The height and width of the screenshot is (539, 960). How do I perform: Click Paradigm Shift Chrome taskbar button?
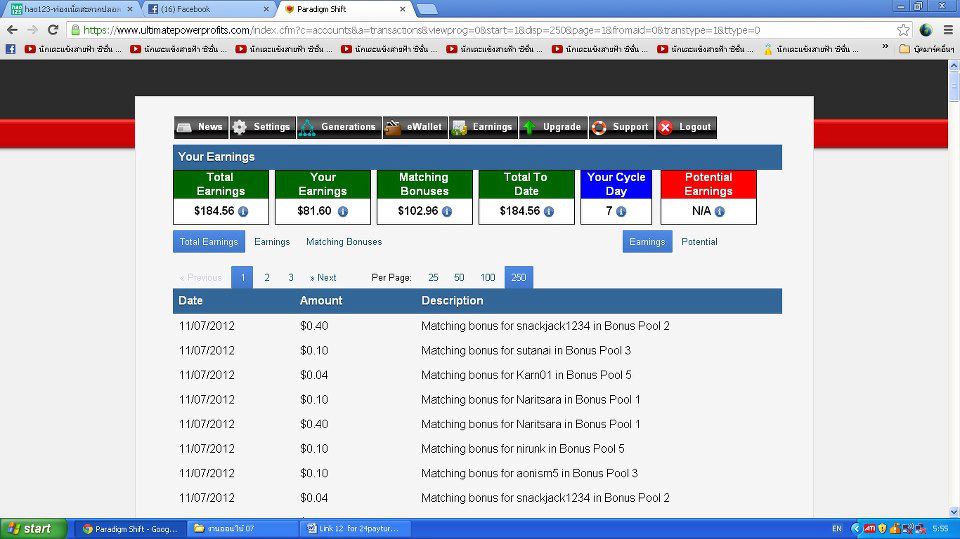tap(132, 529)
